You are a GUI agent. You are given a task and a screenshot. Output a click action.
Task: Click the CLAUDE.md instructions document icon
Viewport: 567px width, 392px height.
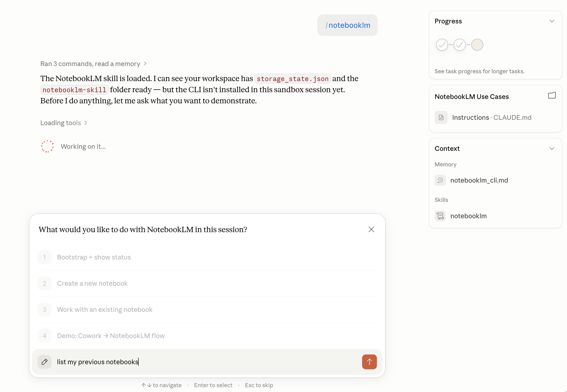tap(441, 117)
